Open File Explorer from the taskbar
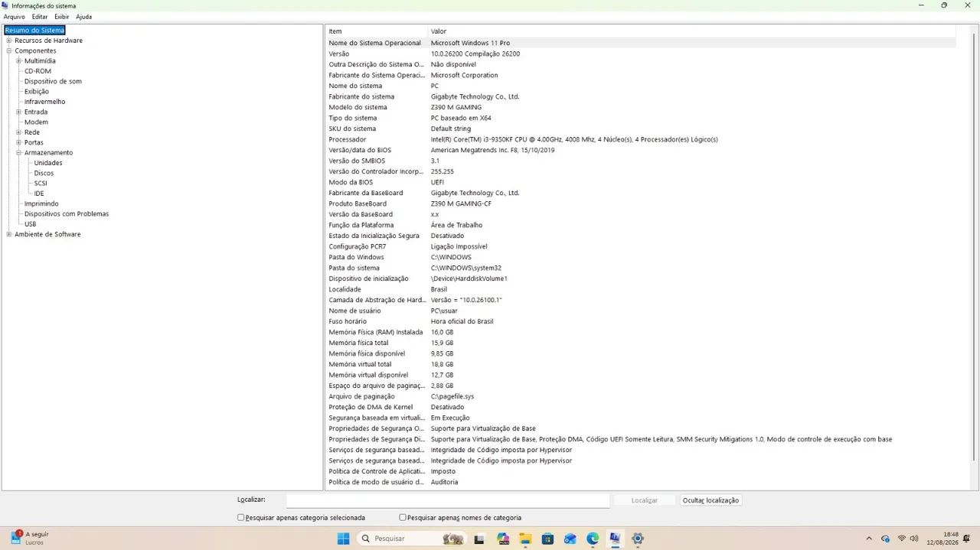980x550 pixels. 525,539
